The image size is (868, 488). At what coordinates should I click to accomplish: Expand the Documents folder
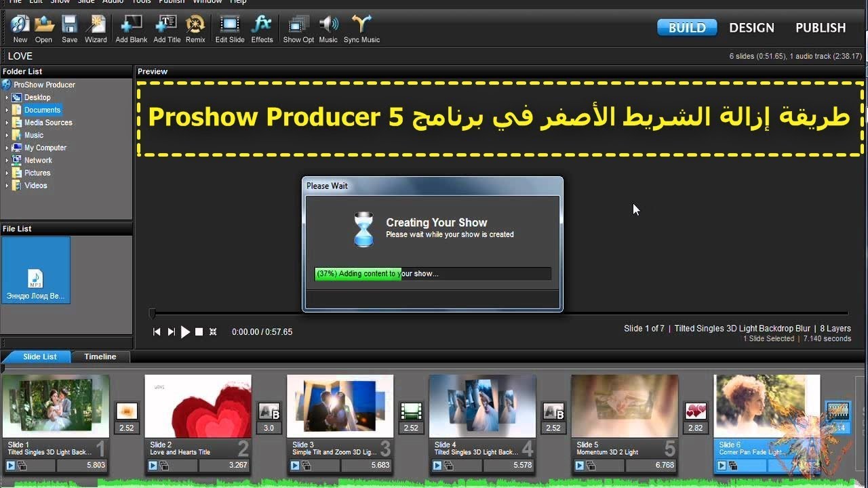pos(7,110)
